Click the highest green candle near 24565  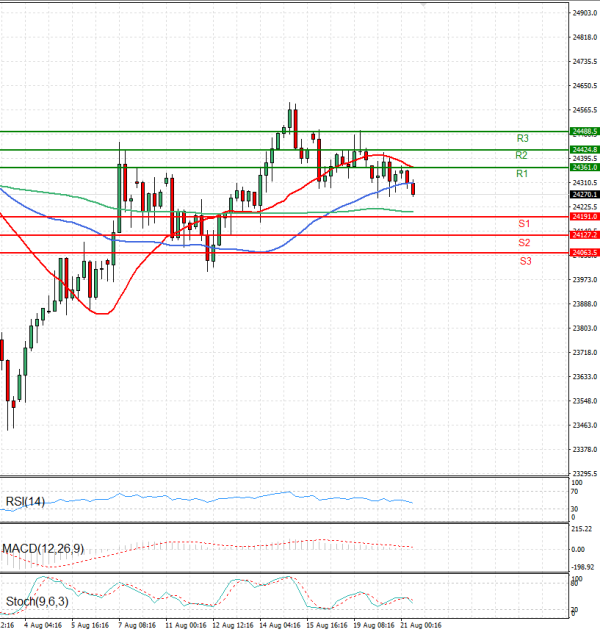pyautogui.click(x=290, y=118)
